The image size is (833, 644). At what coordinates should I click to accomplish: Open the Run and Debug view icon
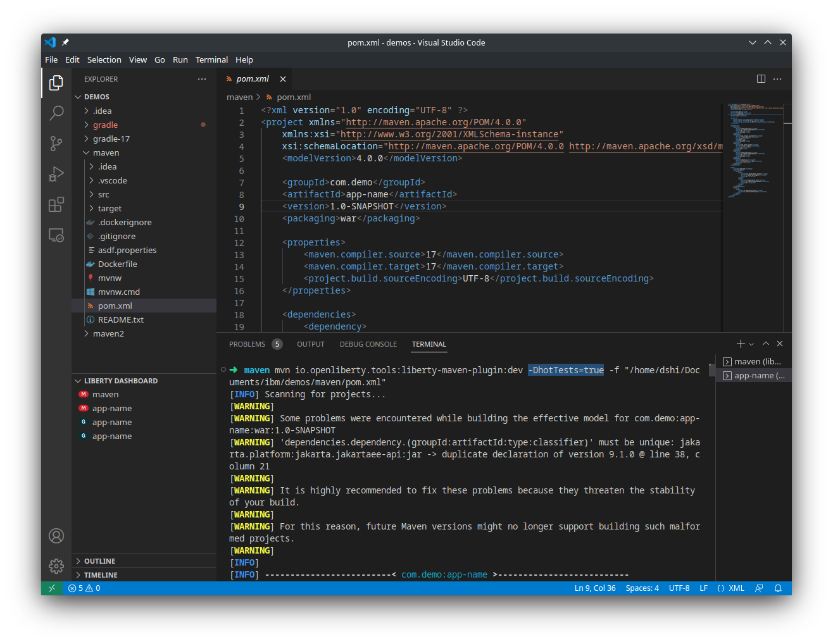click(56, 174)
